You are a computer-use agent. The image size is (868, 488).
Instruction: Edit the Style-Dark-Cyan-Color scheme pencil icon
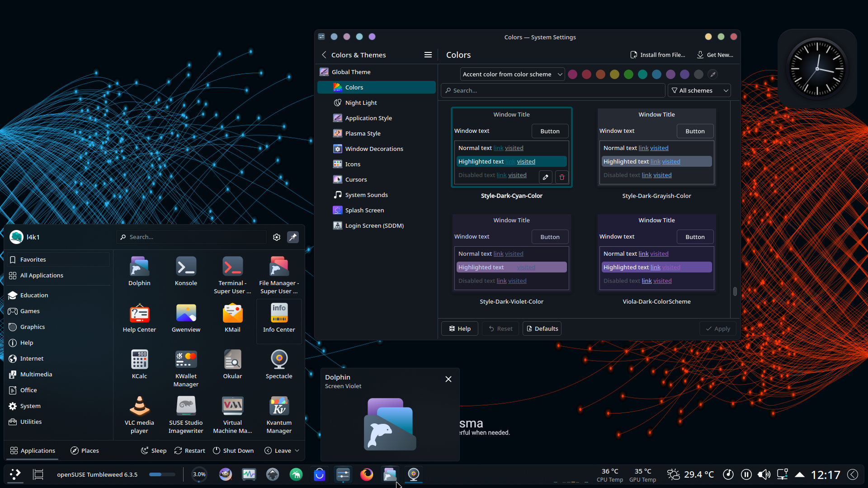point(546,177)
